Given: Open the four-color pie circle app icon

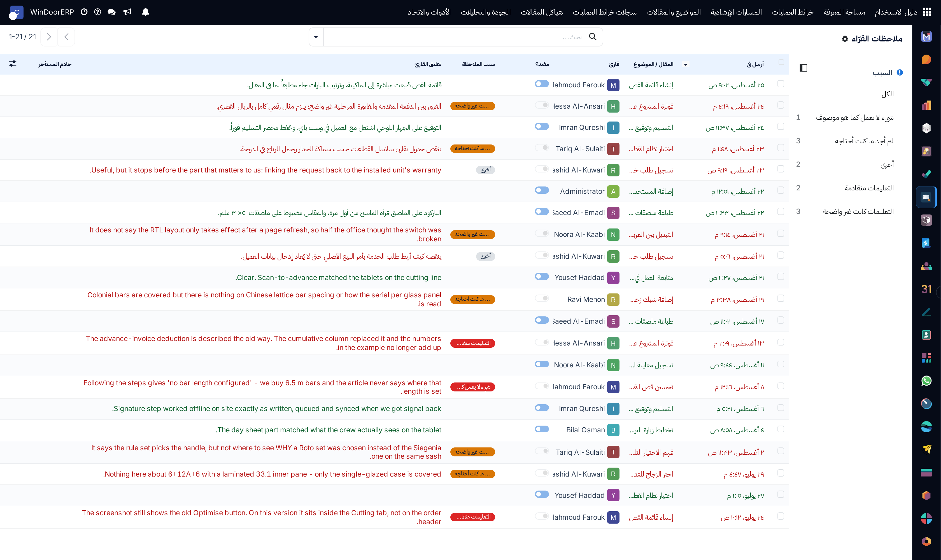Looking at the screenshot, I should tap(926, 519).
